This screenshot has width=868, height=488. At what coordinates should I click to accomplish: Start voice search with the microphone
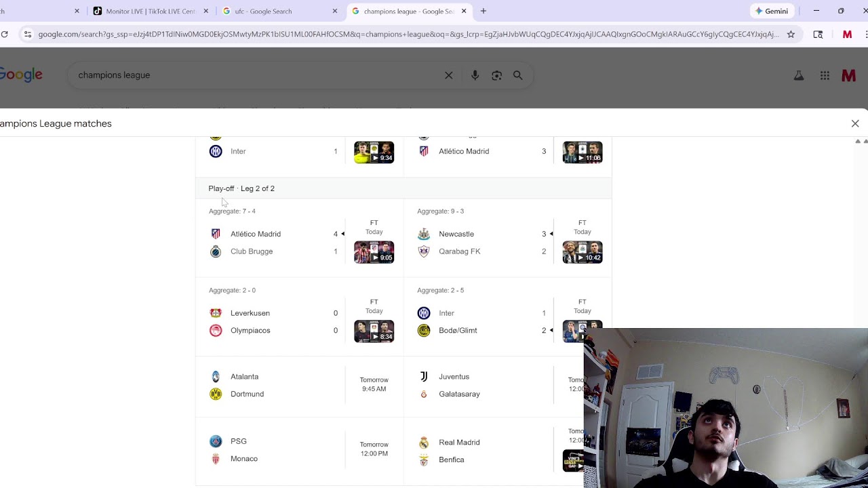(475, 75)
